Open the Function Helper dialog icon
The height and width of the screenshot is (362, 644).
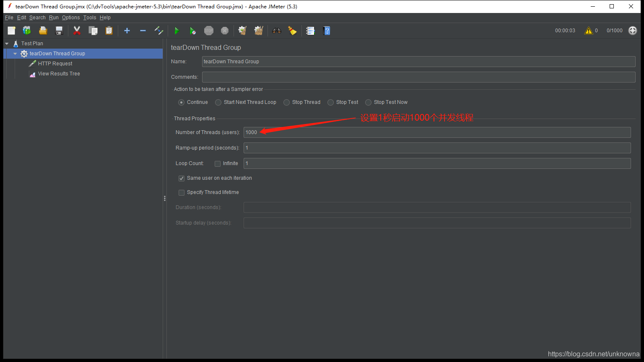coord(310,31)
